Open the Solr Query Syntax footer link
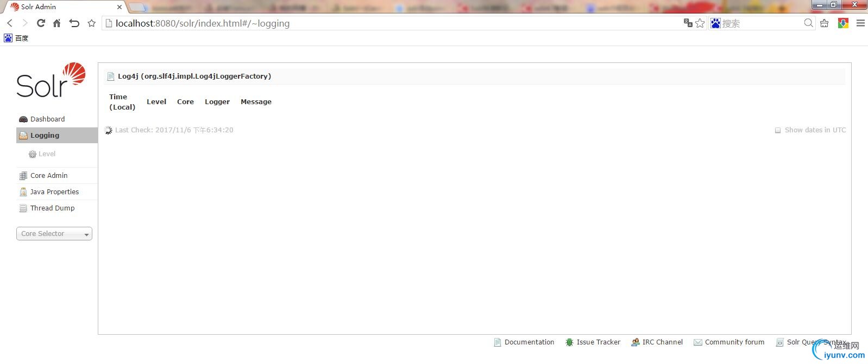868x364 pixels. [816, 342]
